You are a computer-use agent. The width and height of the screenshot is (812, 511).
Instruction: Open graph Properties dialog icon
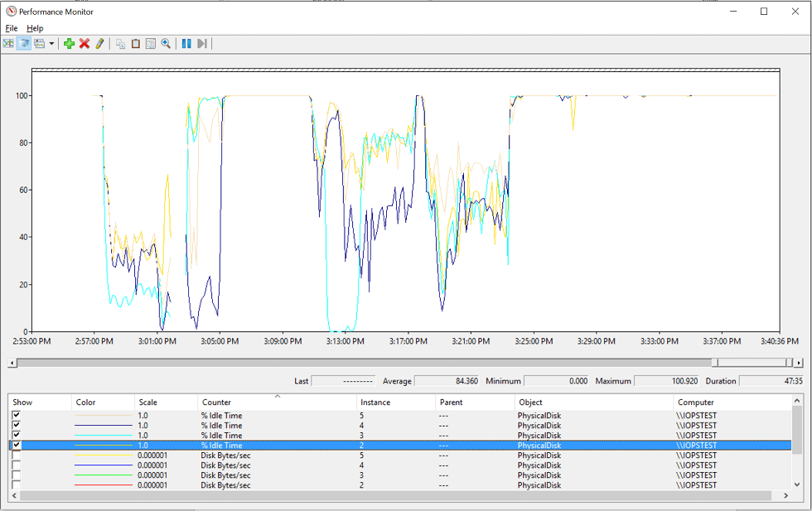coord(152,43)
